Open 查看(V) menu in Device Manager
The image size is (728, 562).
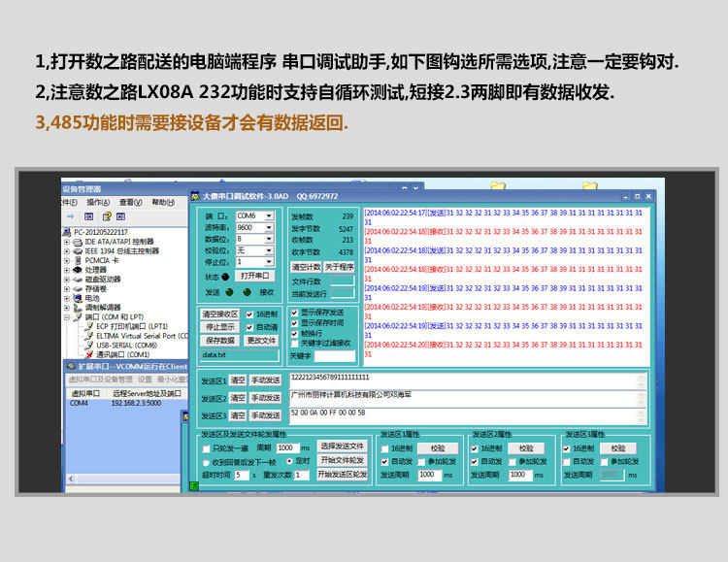pyautogui.click(x=130, y=202)
